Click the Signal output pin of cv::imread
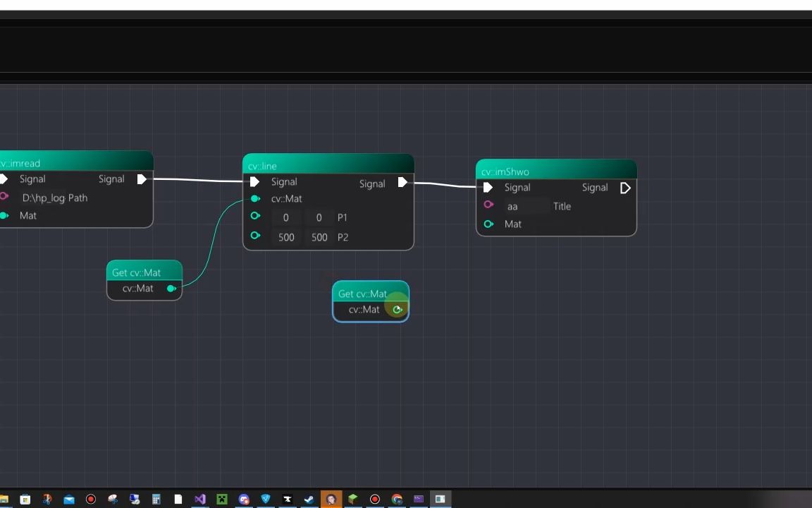Viewport: 812px width, 508px height. [x=142, y=179]
